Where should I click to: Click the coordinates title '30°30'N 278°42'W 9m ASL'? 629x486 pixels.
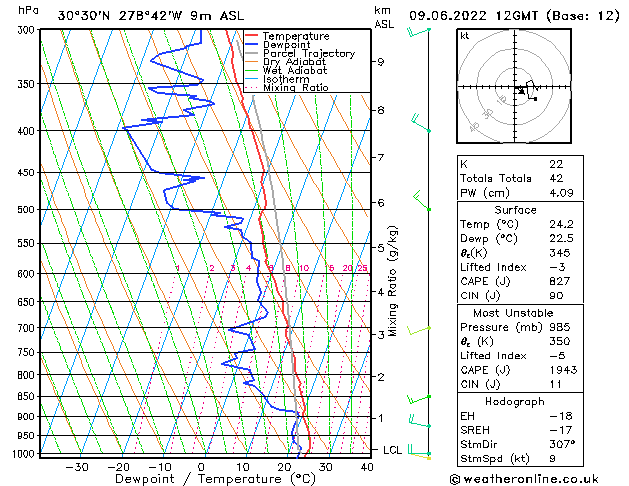pos(151,16)
